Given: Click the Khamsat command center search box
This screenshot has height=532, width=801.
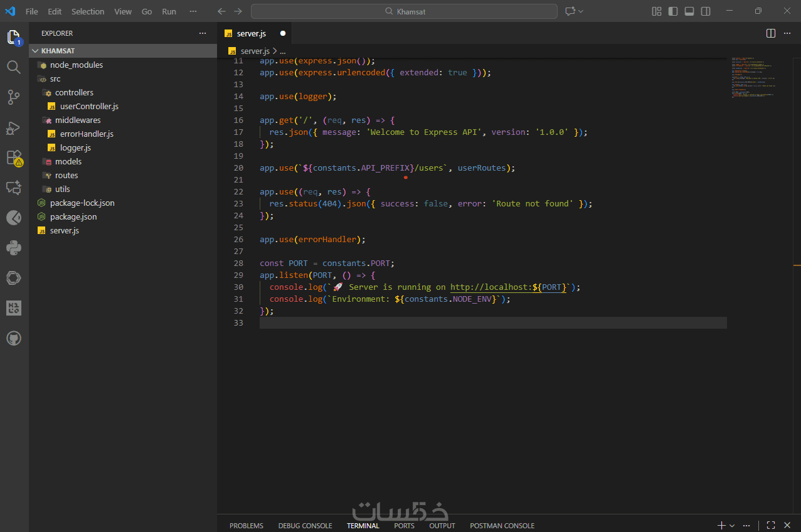Looking at the screenshot, I should tap(404, 11).
